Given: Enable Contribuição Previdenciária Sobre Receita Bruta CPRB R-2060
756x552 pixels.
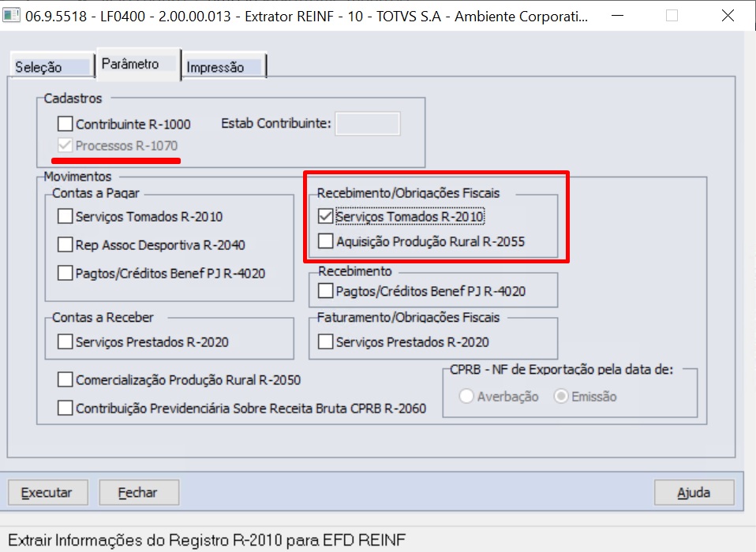Looking at the screenshot, I should tap(65, 408).
